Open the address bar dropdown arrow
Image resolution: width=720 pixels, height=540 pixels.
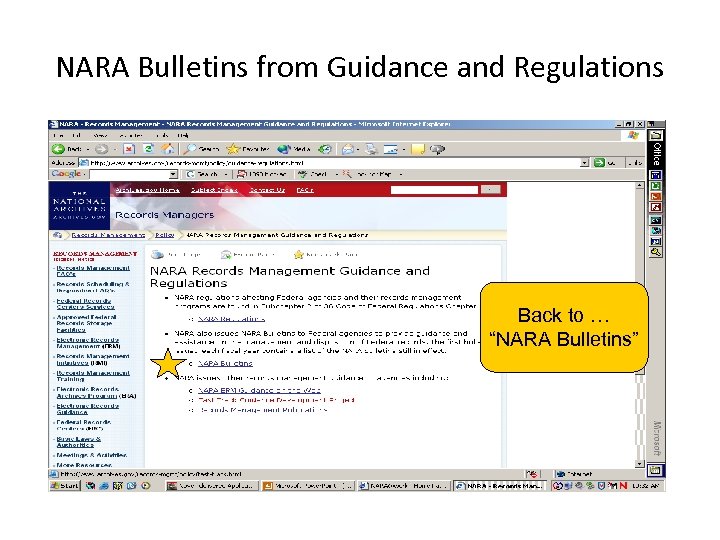click(x=584, y=163)
